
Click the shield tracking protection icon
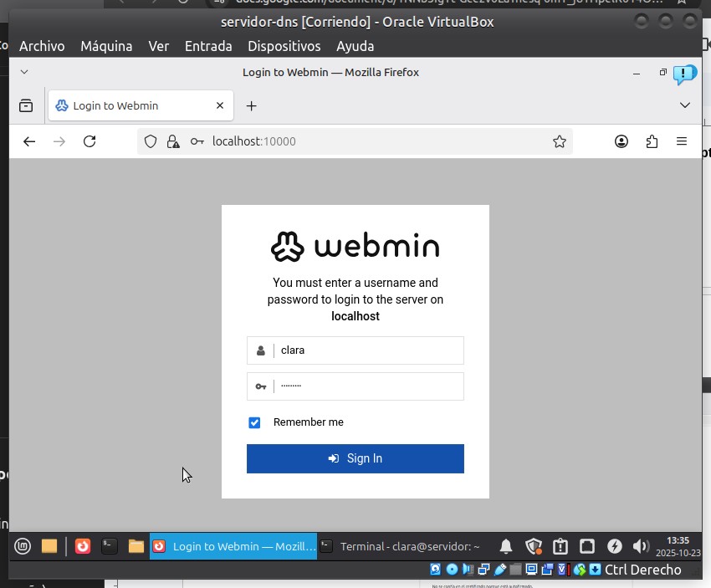(x=151, y=142)
